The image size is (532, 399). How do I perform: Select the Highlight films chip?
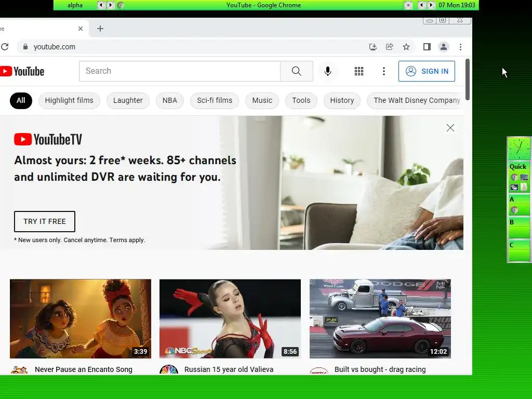click(69, 100)
